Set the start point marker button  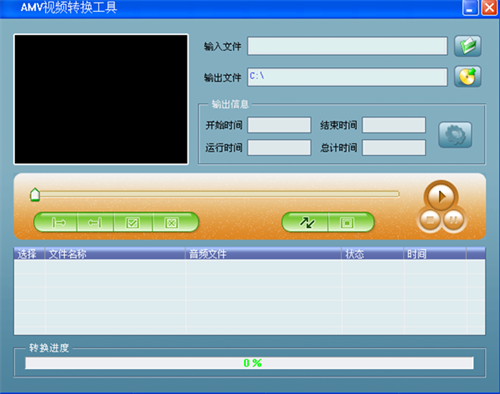click(58, 222)
